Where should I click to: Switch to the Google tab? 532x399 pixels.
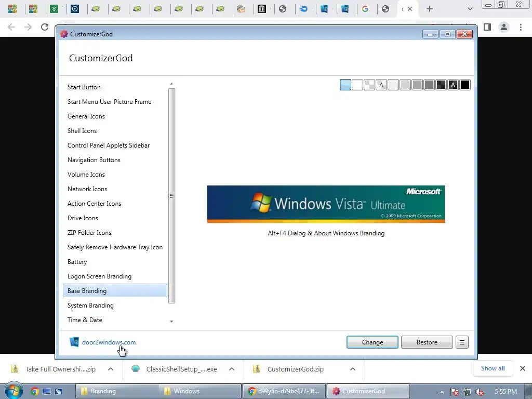(365, 9)
